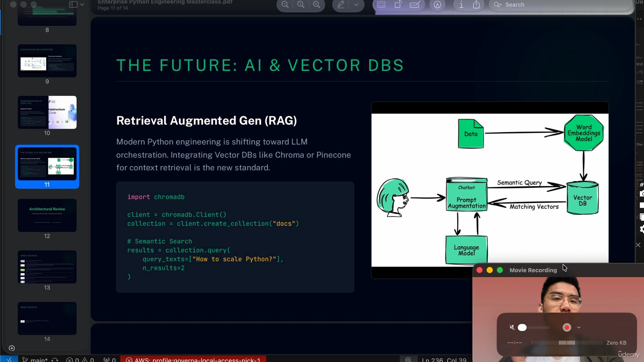Screen dimensions: 644x362
Task: Click the X icon on right edge panel
Action: point(638,245)
